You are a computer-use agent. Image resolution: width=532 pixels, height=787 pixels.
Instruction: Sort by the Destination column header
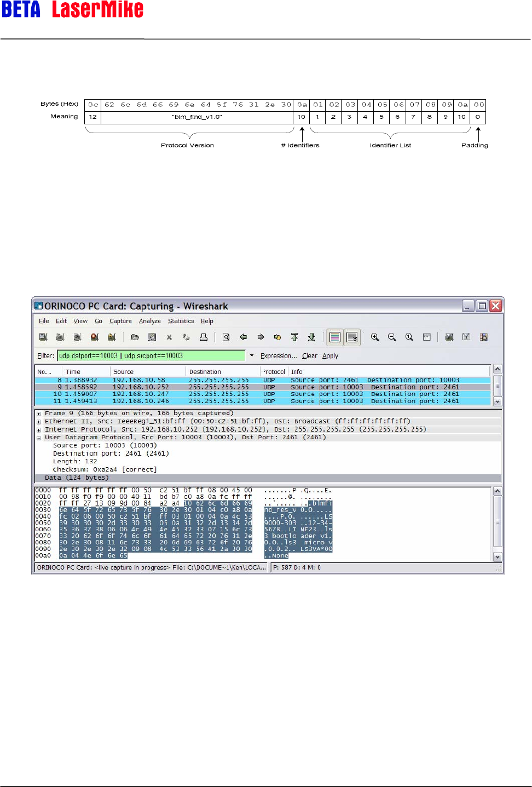(223, 372)
